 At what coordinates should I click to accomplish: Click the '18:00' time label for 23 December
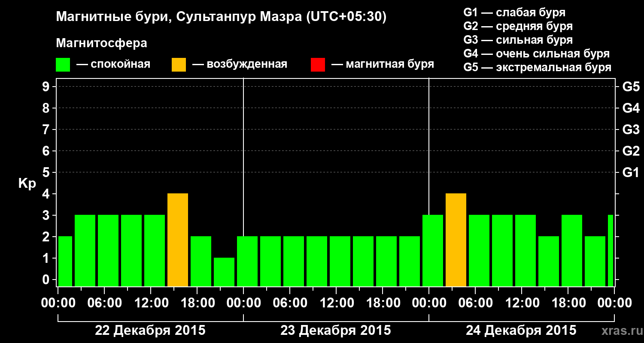(383, 303)
